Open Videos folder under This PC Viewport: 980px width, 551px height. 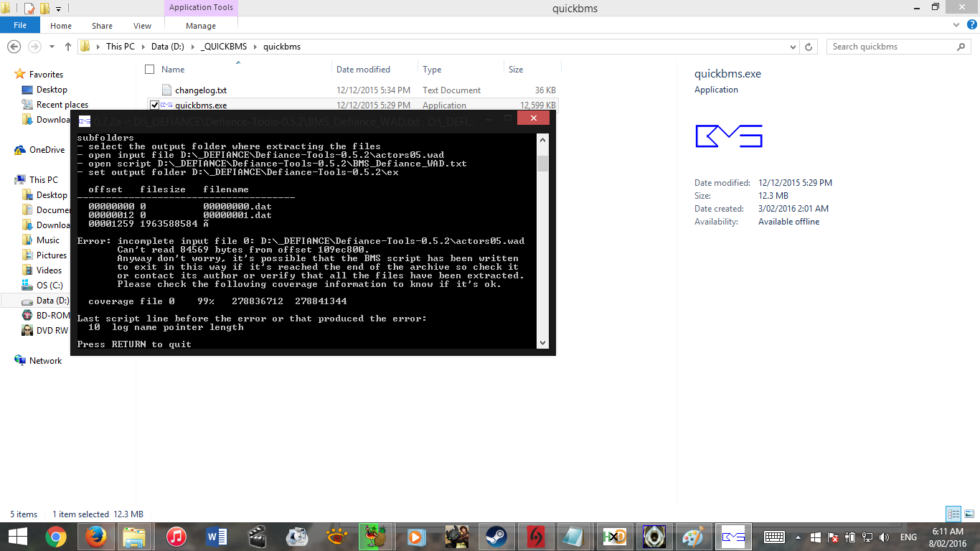(x=50, y=270)
